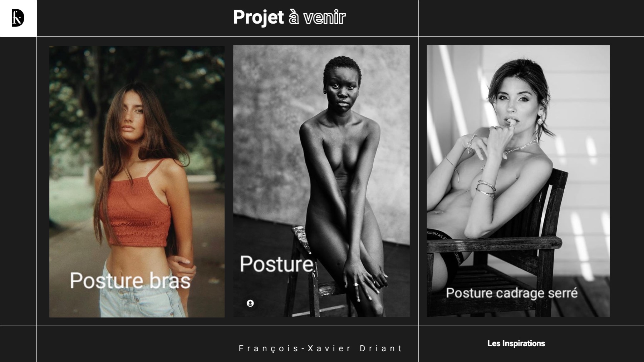Click the FX logo in top-left corner
Image resolution: width=644 pixels, height=362 pixels.
point(18,18)
